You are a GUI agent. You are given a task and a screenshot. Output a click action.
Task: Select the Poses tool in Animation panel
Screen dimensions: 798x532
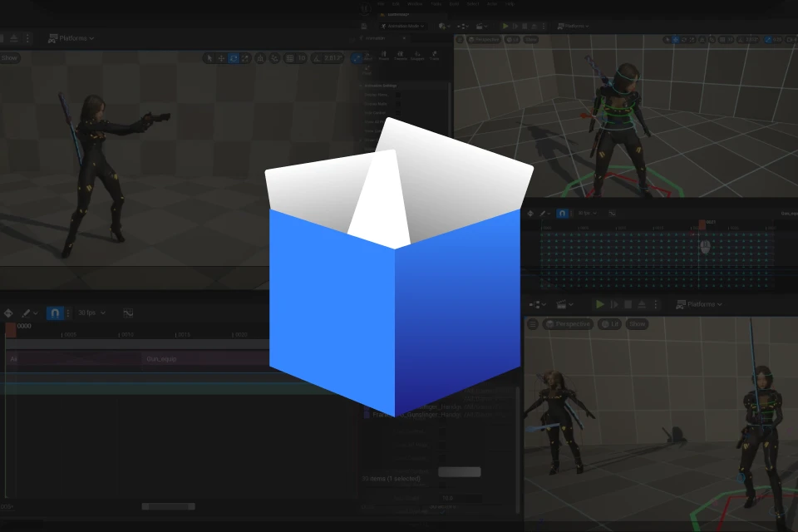tap(384, 56)
